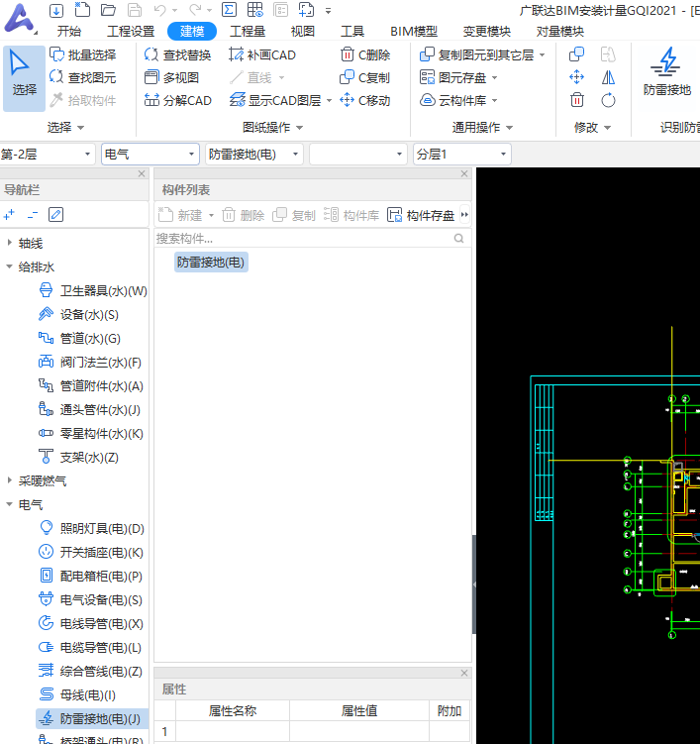The image size is (700, 744).
Task: Select 照明灯具(电)(D) in navigation
Action: pos(91,528)
